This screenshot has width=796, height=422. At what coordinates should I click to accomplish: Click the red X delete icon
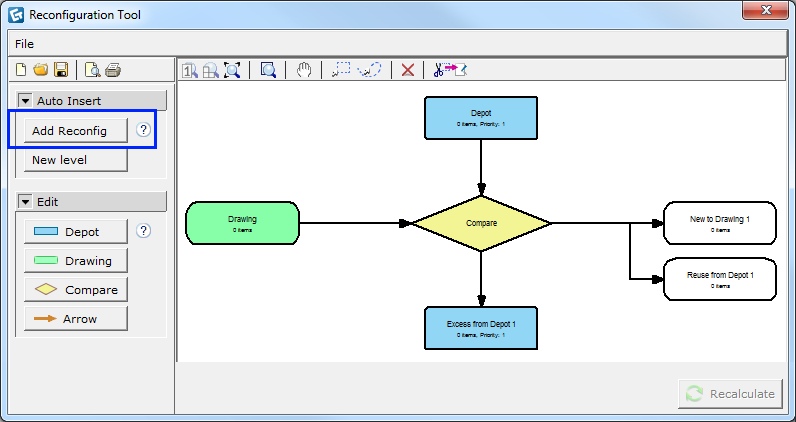[x=407, y=70]
